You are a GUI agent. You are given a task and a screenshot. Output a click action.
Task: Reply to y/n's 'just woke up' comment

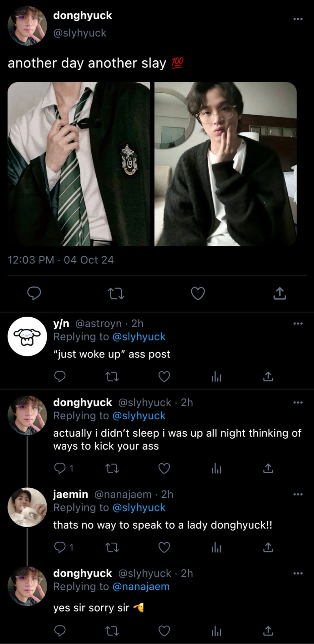click(x=60, y=377)
